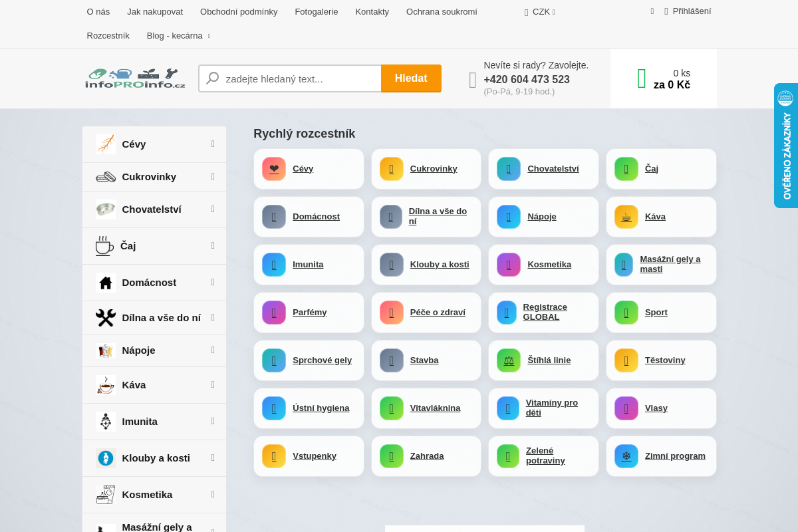Click the tools icon beside Dílna a vše do ní
The image size is (798, 532).
[x=106, y=318]
